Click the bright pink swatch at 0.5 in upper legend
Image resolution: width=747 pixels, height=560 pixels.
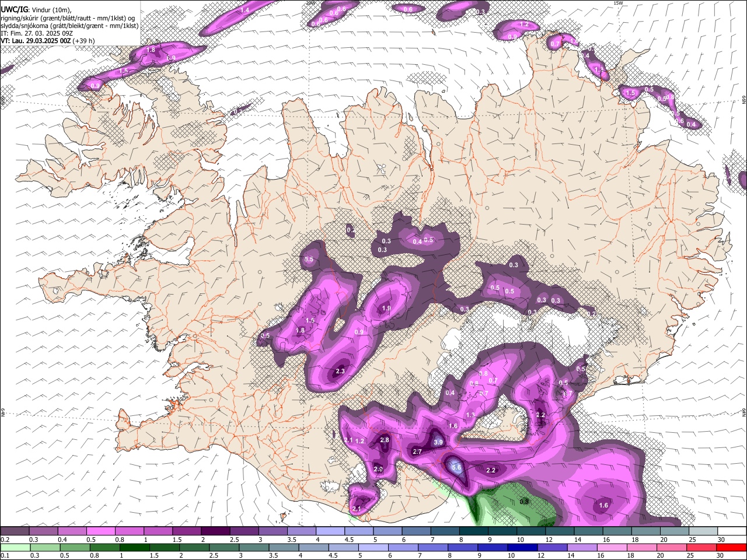point(100,531)
